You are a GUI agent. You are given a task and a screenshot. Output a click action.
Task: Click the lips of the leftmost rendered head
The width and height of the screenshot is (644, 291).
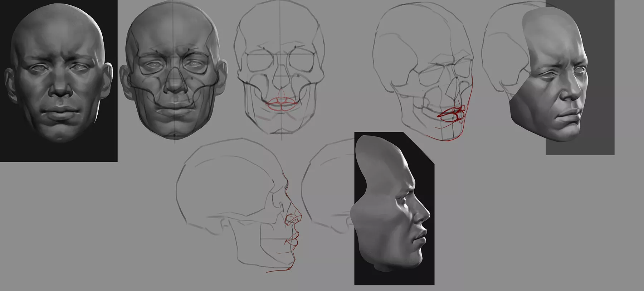point(60,113)
